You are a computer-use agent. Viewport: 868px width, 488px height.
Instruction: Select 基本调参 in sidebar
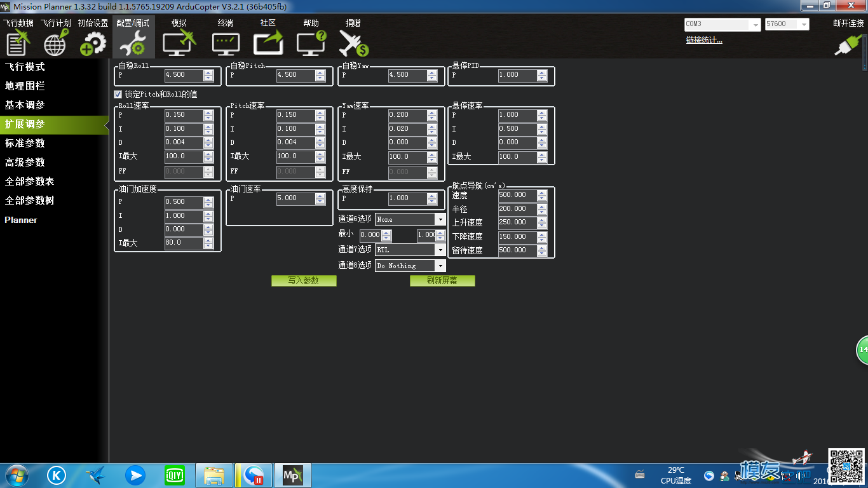[x=25, y=105]
